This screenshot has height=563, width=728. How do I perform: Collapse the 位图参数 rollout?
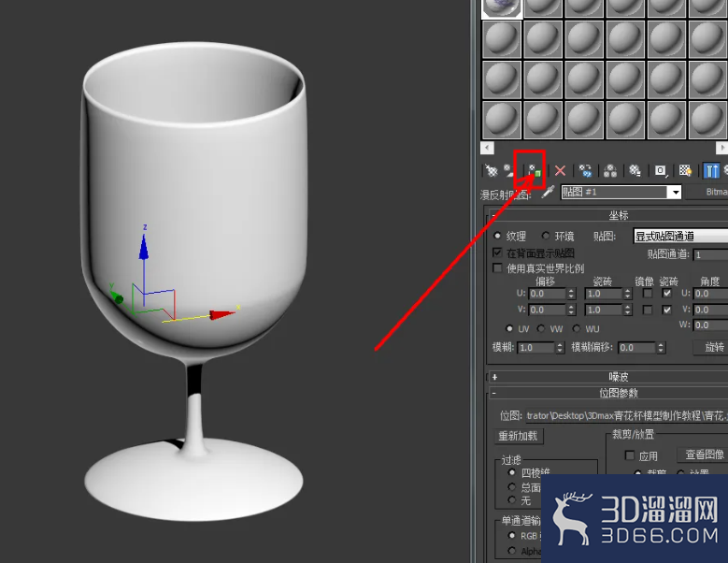tap(609, 394)
